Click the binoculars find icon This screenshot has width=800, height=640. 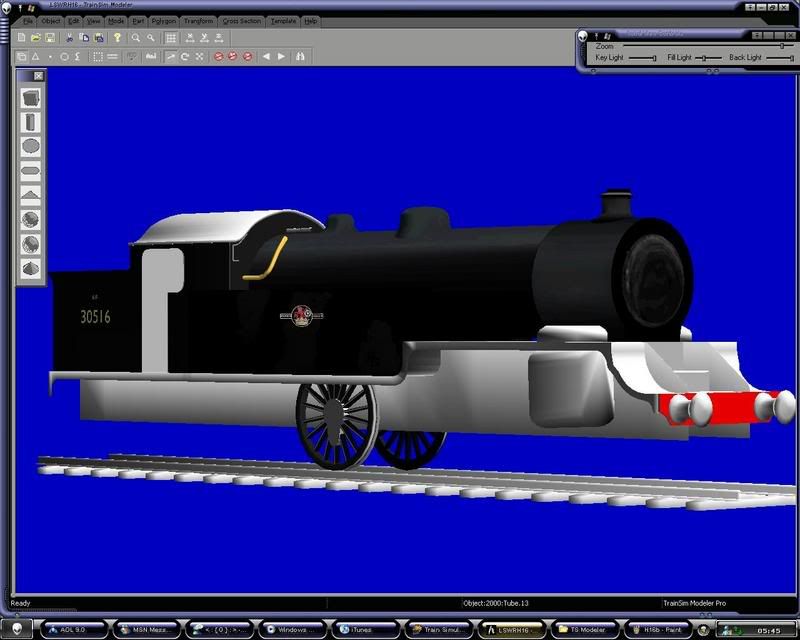[299, 57]
